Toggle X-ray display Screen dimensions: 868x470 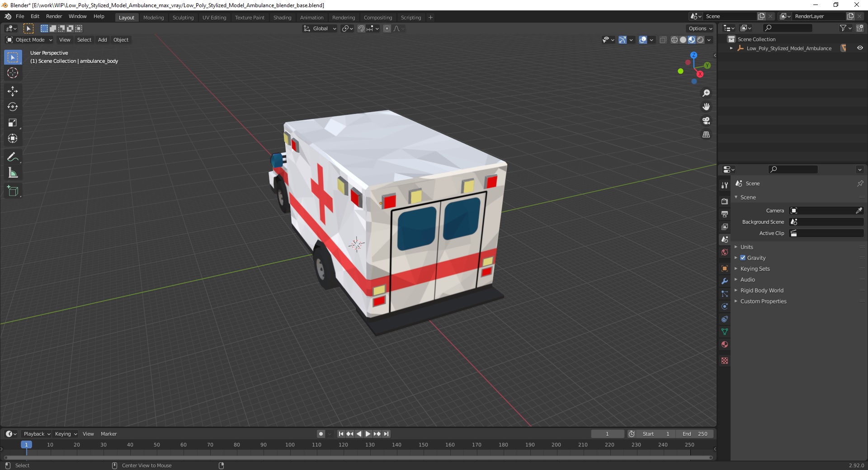click(x=663, y=40)
